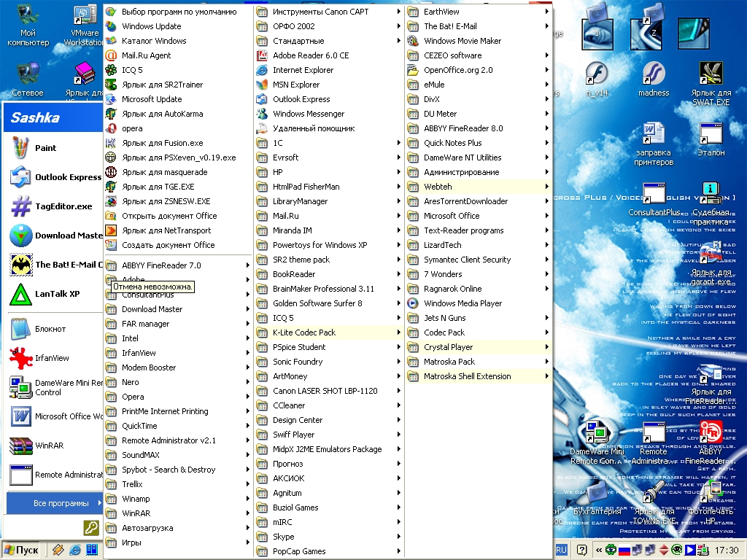Select the Фотопечать HP desktop icon
Viewport: 747px width, 560px height.
[711, 503]
